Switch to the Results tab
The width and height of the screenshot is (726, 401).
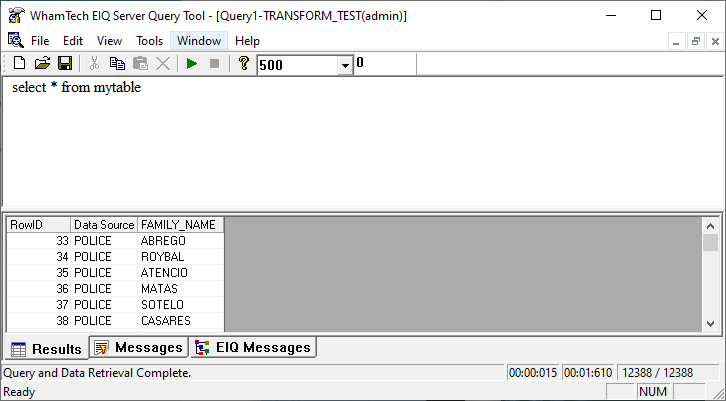46,349
